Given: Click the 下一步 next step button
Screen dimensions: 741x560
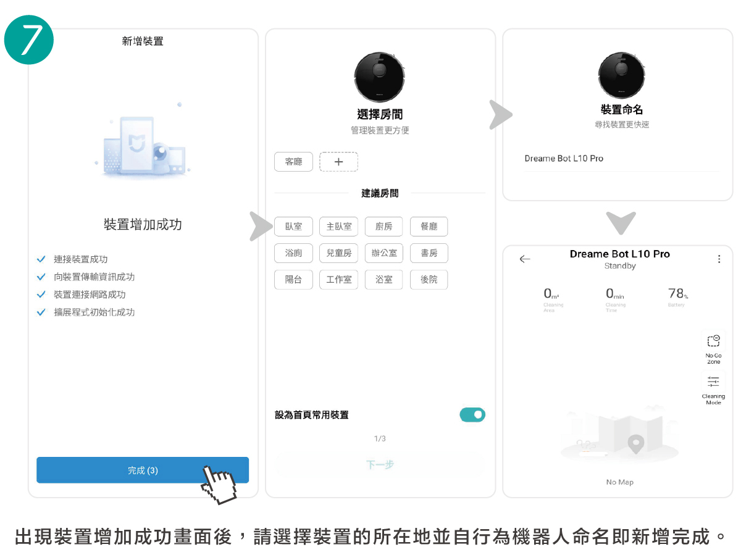Looking at the screenshot, I should [x=380, y=465].
